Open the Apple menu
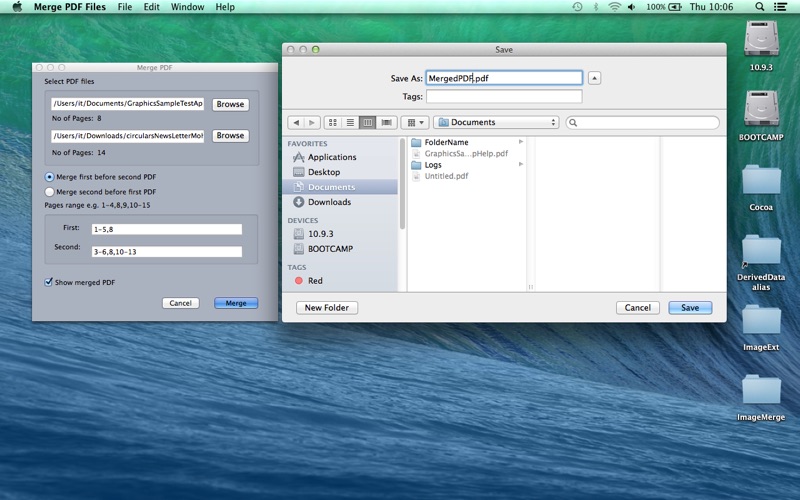Viewport: 800px width, 500px height. [x=17, y=7]
